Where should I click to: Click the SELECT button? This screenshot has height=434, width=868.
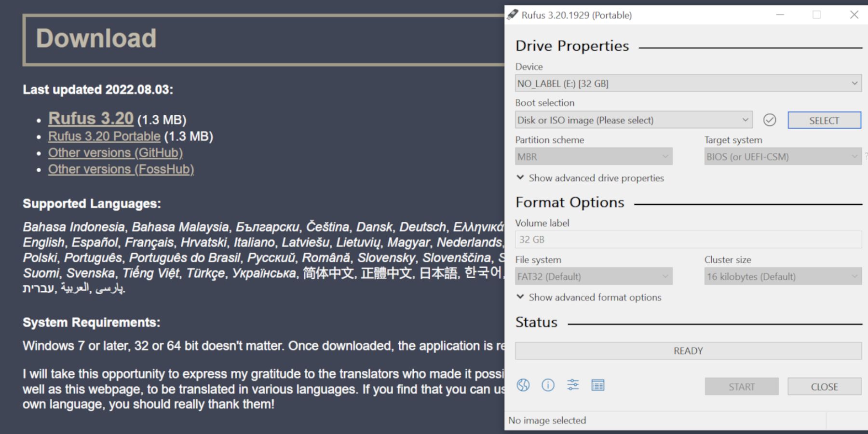pyautogui.click(x=824, y=121)
